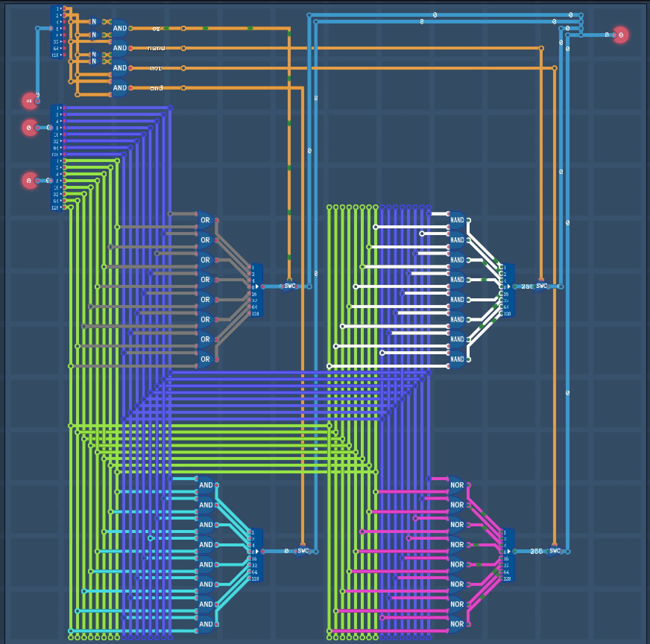Click the SWC switch on the NAND output path
The width and height of the screenshot is (650, 644).
click(541, 286)
